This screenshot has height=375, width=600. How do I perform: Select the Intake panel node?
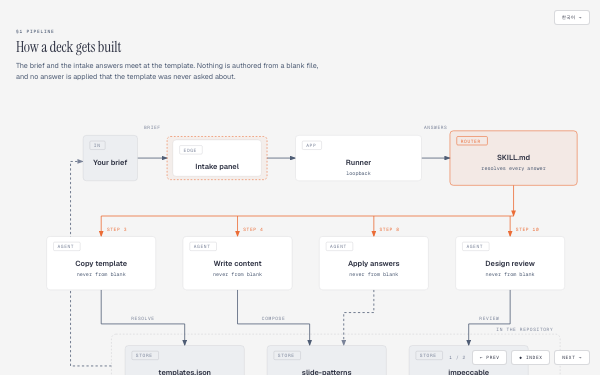pyautogui.click(x=217, y=158)
